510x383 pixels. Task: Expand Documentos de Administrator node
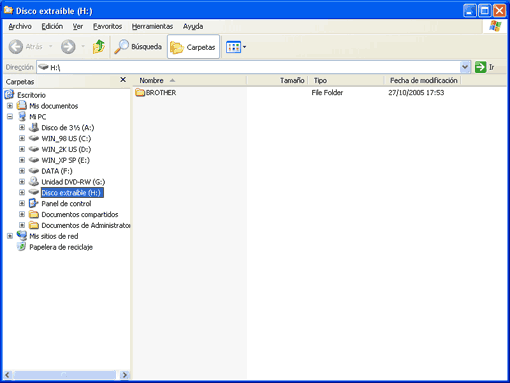(x=22, y=225)
